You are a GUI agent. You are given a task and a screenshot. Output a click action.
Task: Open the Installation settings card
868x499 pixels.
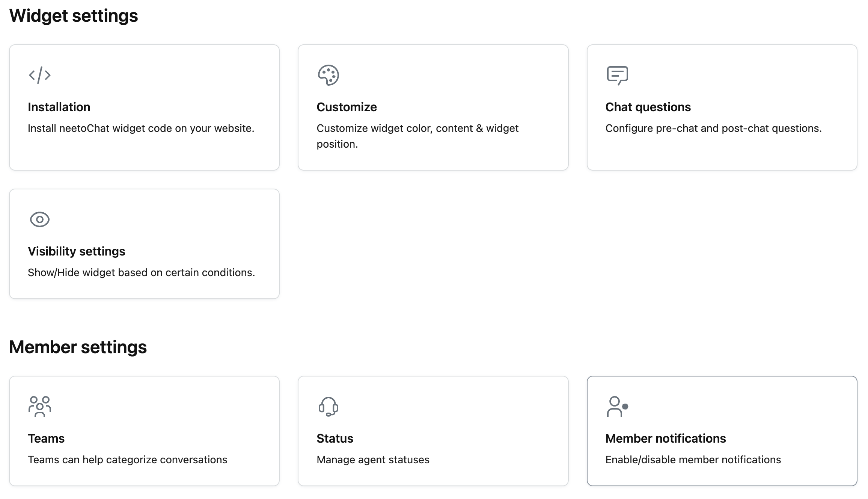(x=145, y=107)
